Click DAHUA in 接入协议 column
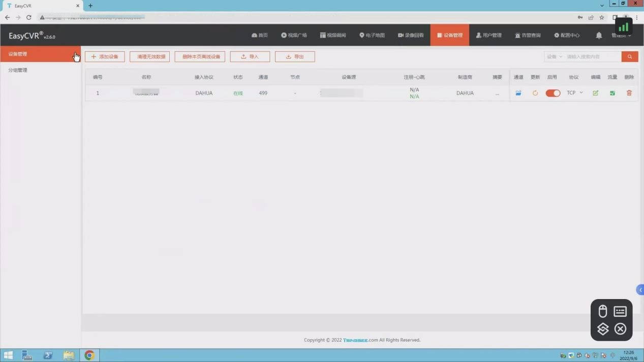 coord(204,93)
